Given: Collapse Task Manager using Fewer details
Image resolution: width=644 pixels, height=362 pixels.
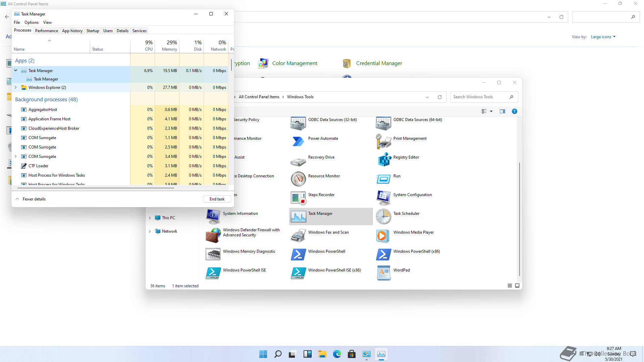Looking at the screenshot, I should [x=31, y=199].
